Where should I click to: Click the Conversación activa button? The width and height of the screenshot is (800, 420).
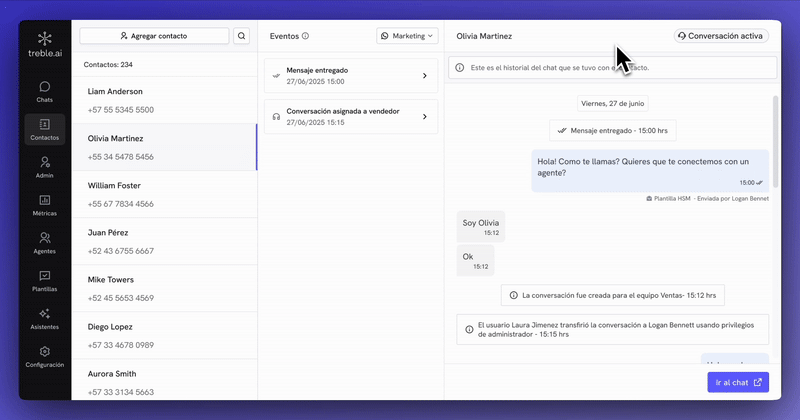coord(721,36)
